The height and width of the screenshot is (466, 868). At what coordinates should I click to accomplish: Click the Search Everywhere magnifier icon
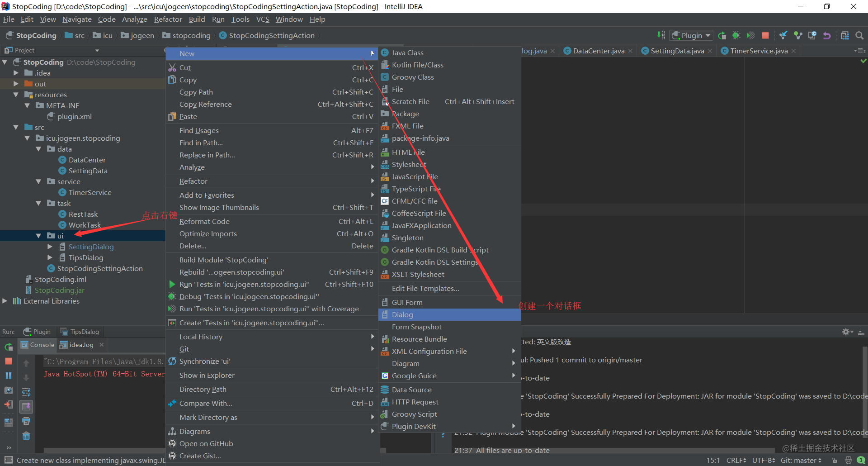tap(859, 35)
